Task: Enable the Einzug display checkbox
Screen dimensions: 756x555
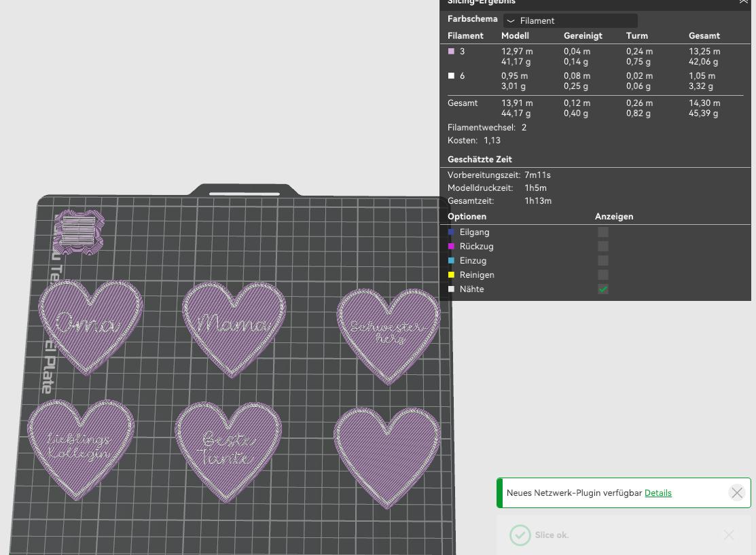Action: coord(602,260)
